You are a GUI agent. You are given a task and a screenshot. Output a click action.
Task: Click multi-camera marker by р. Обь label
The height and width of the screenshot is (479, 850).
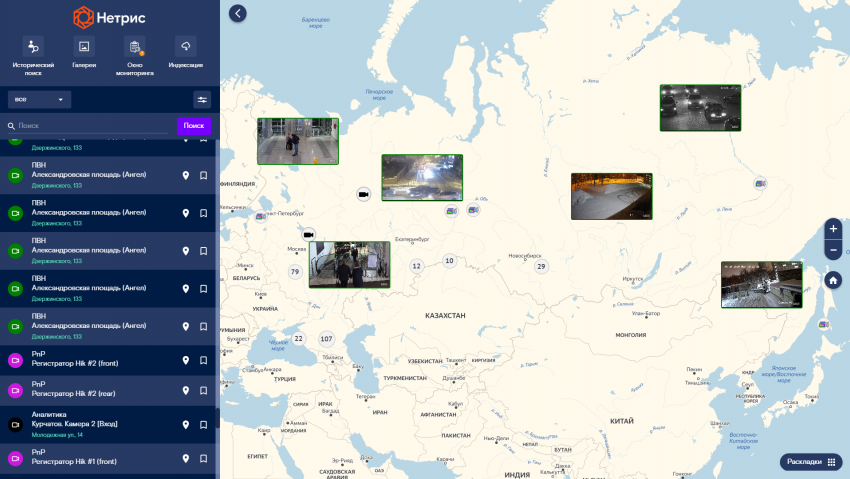tap(474, 210)
